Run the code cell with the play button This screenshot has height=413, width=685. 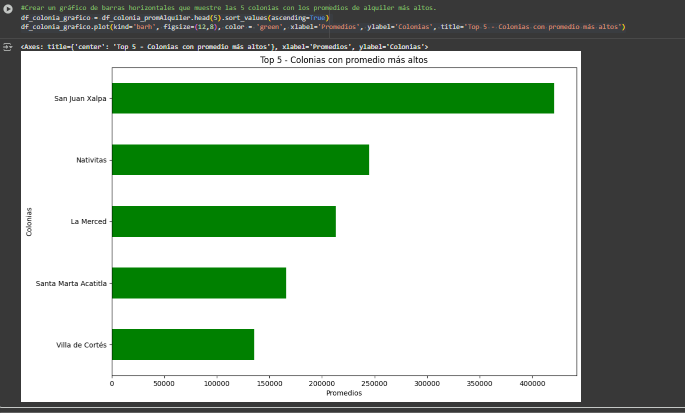click(9, 8)
